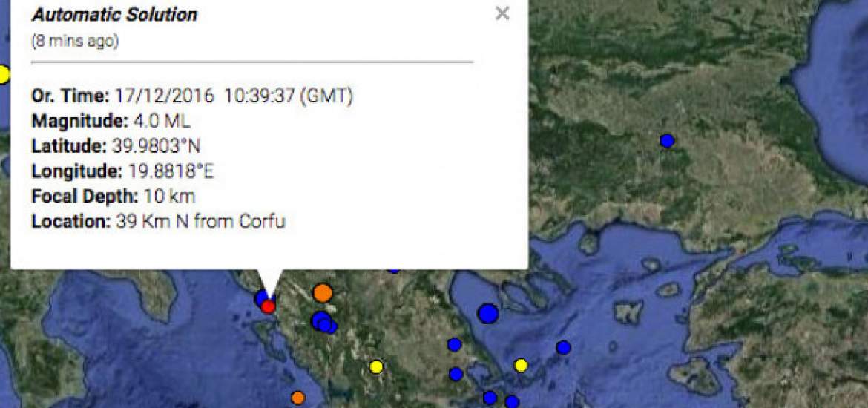This screenshot has width=868, height=408.
Task: Select the red earthquake marker near Corfu
Action: [x=268, y=306]
